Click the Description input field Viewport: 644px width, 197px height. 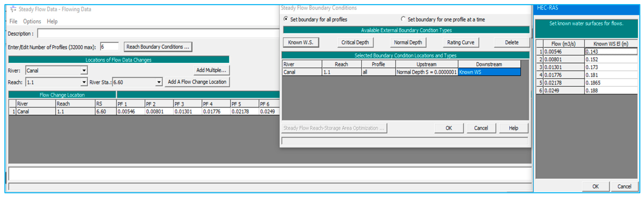pos(158,33)
